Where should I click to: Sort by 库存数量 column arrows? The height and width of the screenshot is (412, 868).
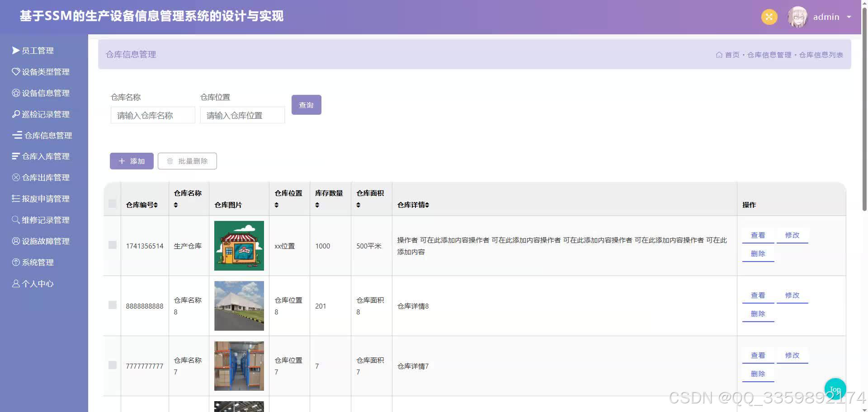tap(317, 205)
